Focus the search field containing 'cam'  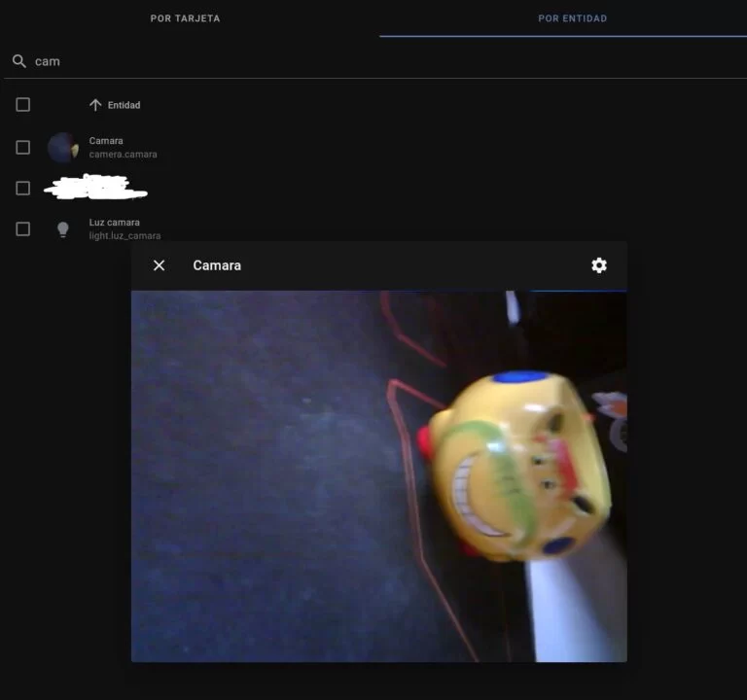tap(292, 61)
